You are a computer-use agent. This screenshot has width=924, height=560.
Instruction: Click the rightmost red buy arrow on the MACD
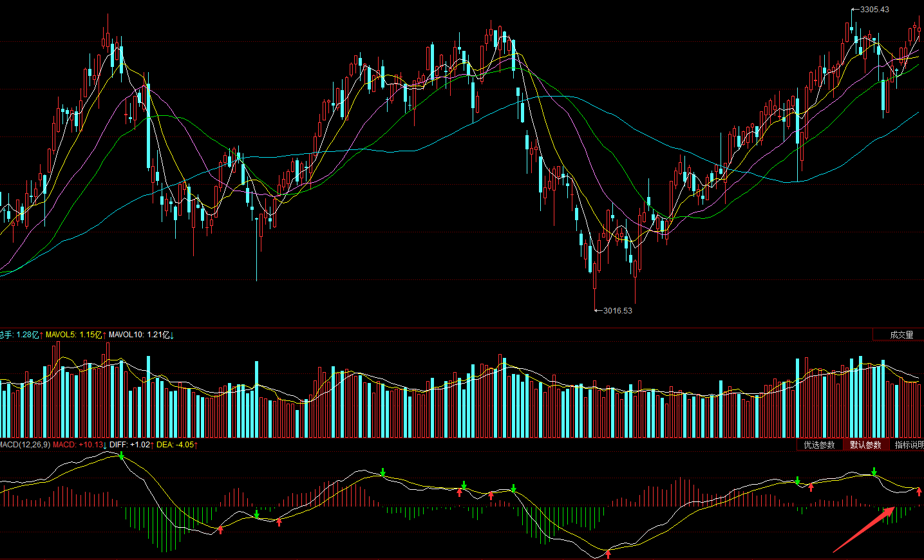[919, 492]
